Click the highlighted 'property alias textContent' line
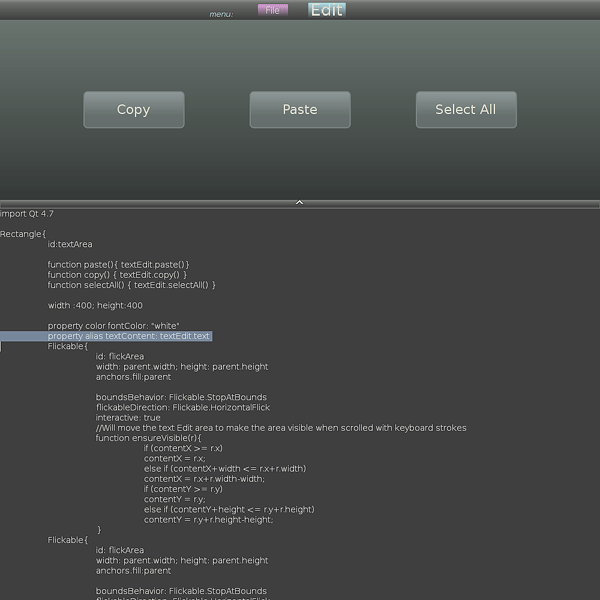600x600 pixels. (128, 336)
